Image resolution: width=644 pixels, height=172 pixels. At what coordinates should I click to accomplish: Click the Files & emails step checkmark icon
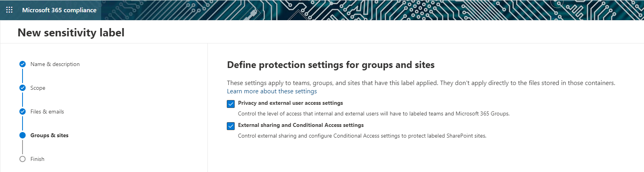point(23,112)
